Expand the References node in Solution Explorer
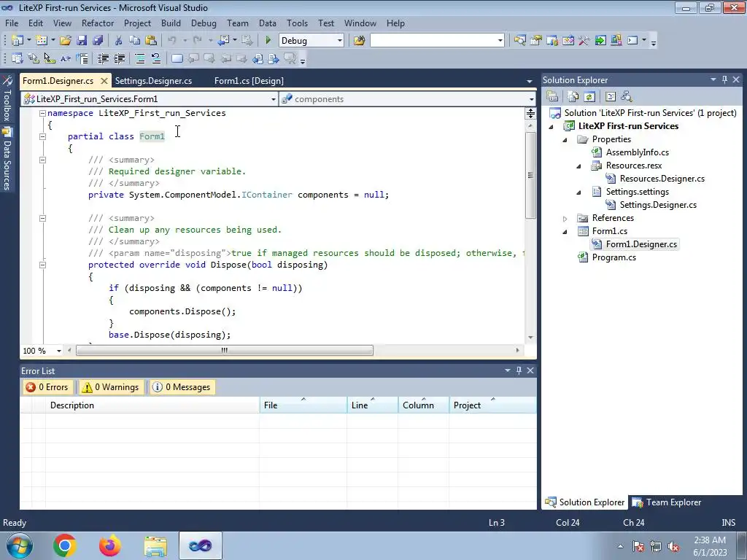This screenshot has width=747, height=560. tap(565, 219)
